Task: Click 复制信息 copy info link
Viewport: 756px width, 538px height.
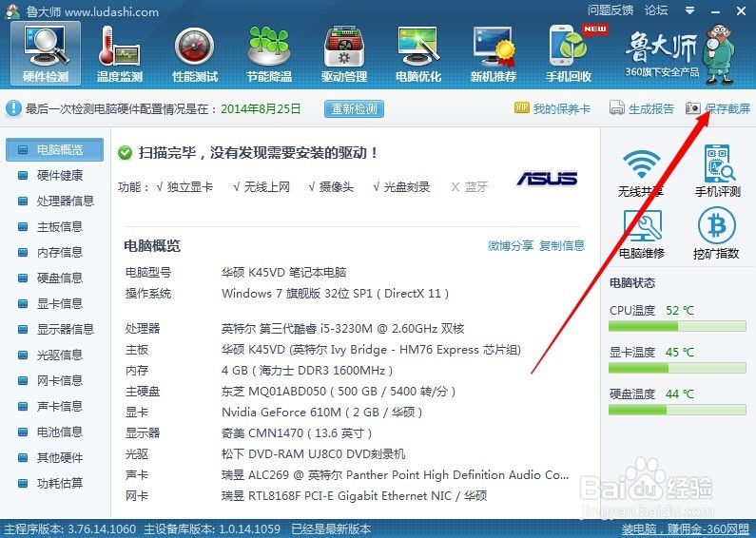Action: click(x=562, y=246)
